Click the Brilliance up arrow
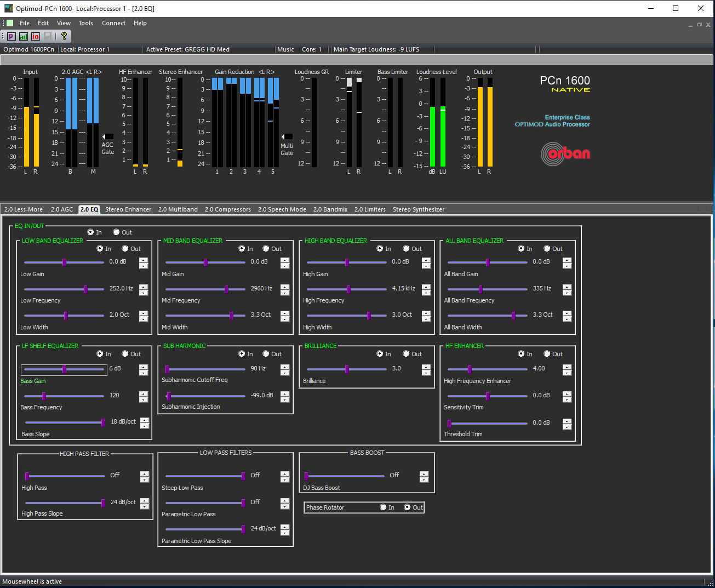This screenshot has height=588, width=715. [426, 367]
